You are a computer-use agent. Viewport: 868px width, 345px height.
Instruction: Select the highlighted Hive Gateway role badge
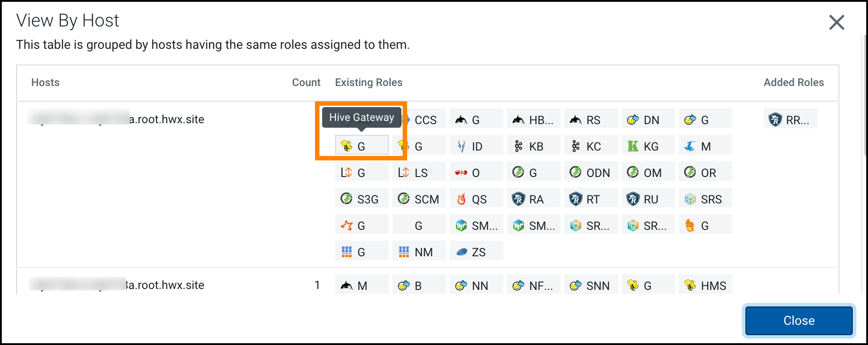coord(362,144)
